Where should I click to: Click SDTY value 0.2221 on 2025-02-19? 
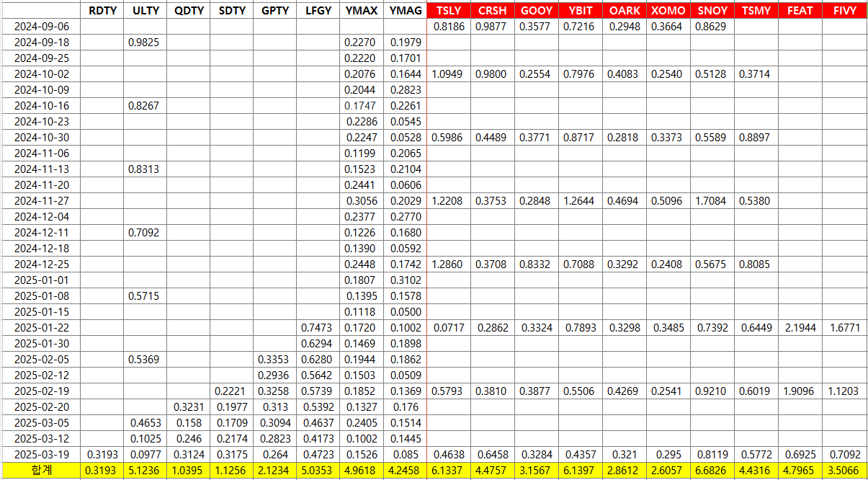(x=231, y=391)
